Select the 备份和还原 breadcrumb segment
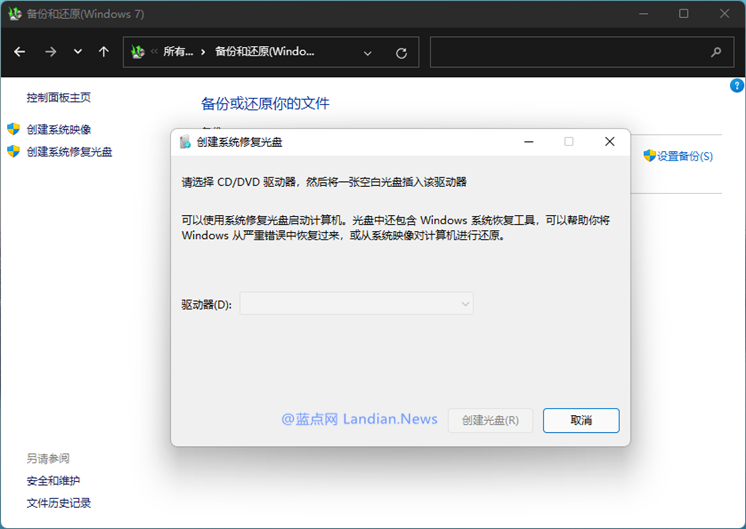Viewport: 746px width, 529px height. 264,52
